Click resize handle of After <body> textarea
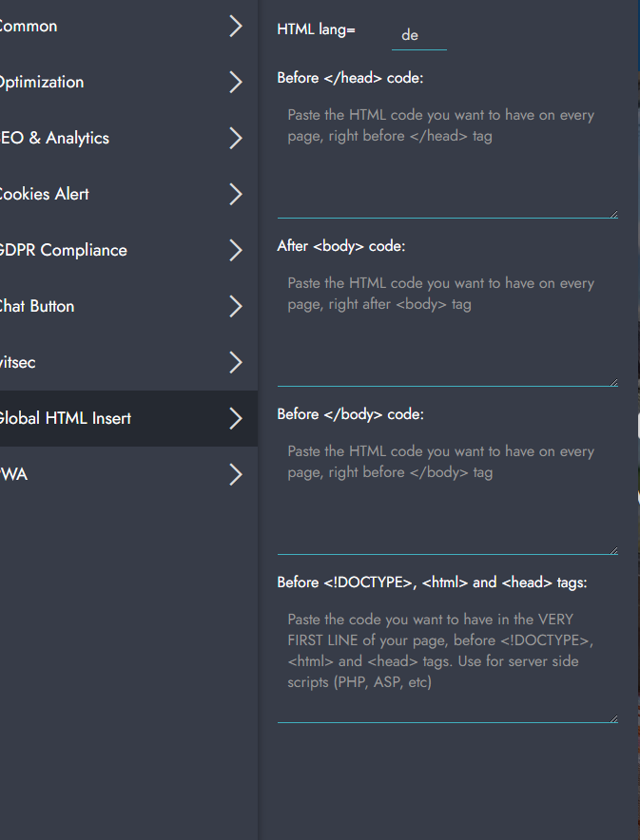Viewport: 640px width, 840px height. 613,382
